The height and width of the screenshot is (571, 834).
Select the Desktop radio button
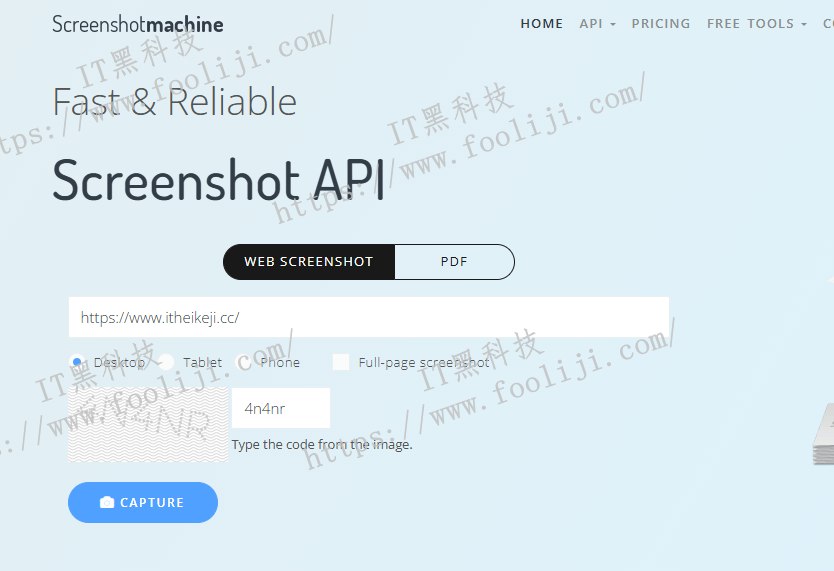[x=77, y=362]
